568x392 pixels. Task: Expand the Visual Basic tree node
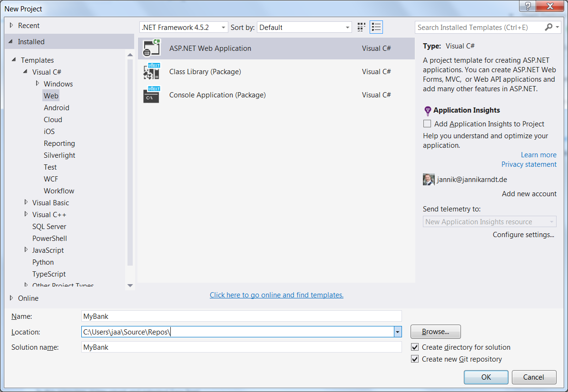tap(26, 202)
